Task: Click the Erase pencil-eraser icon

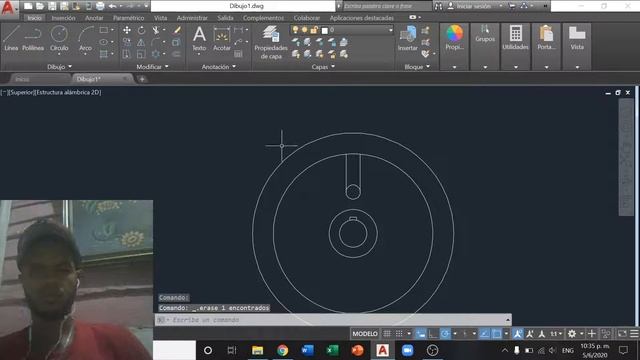Action: click(177, 30)
